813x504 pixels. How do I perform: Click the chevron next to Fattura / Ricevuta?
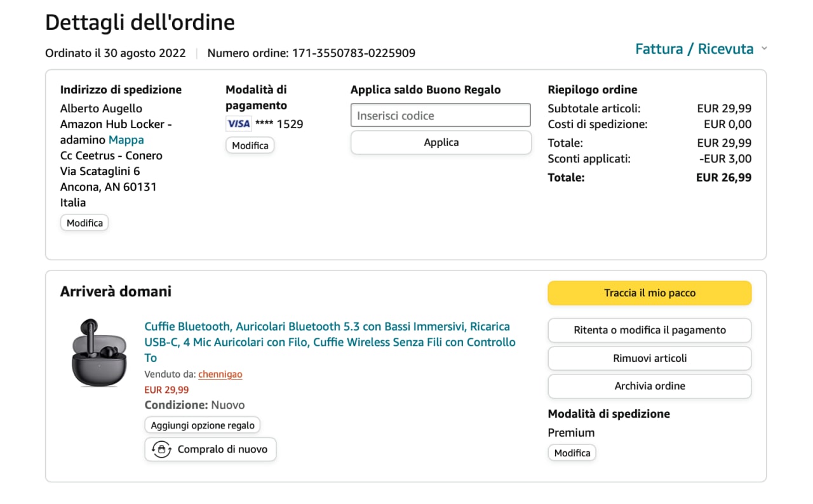764,49
